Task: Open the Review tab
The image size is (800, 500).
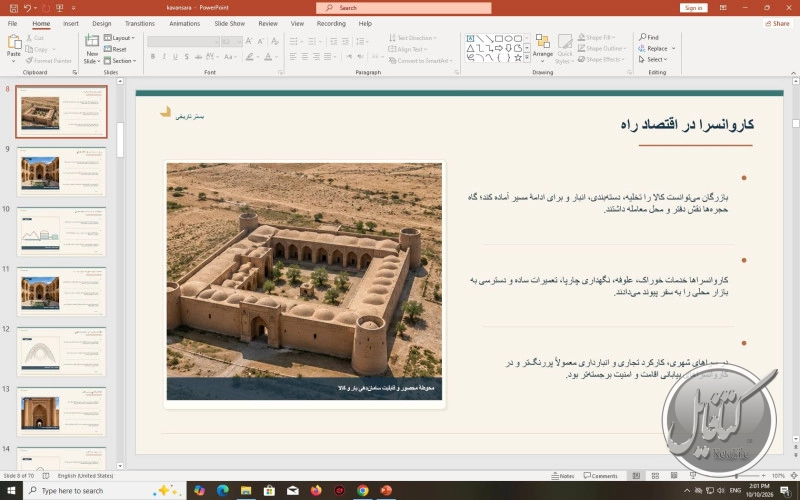Action: pos(268,23)
